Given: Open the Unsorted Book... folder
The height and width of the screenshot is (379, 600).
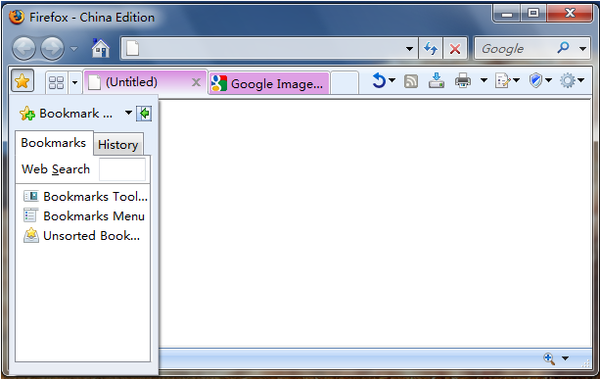Looking at the screenshot, I should click(82, 235).
